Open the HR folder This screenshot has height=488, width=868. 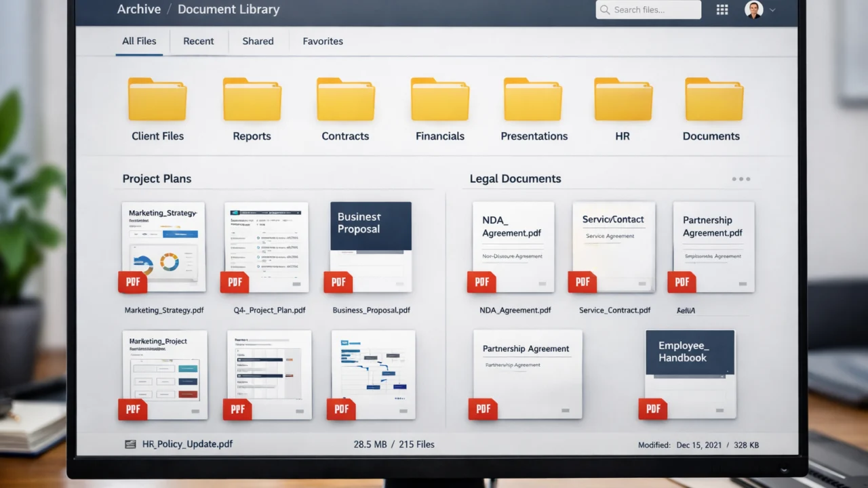coord(623,100)
